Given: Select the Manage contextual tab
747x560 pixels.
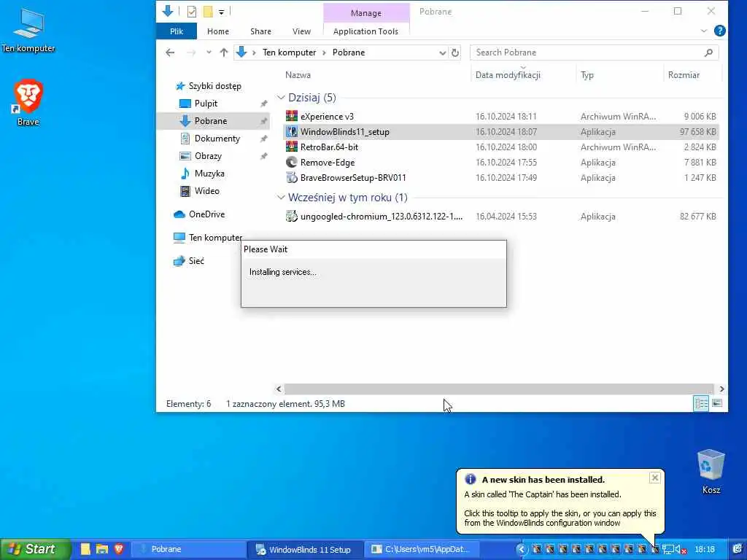Looking at the screenshot, I should click(366, 13).
